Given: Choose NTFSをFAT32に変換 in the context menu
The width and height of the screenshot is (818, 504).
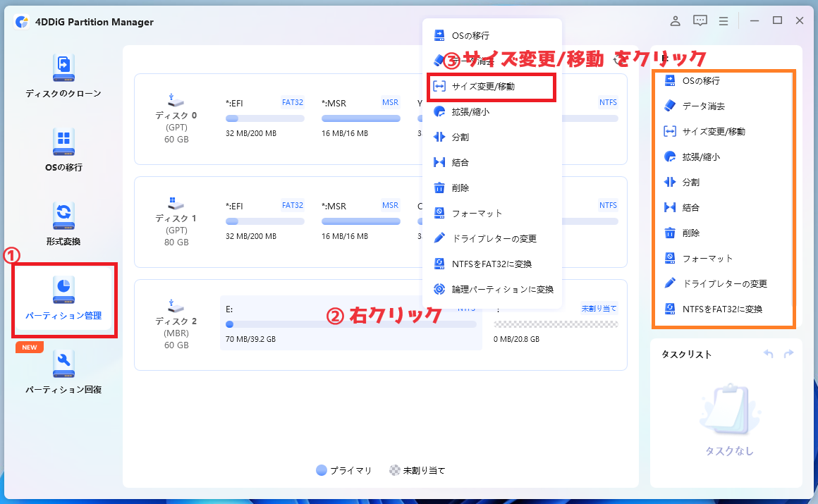Looking at the screenshot, I should [492, 264].
